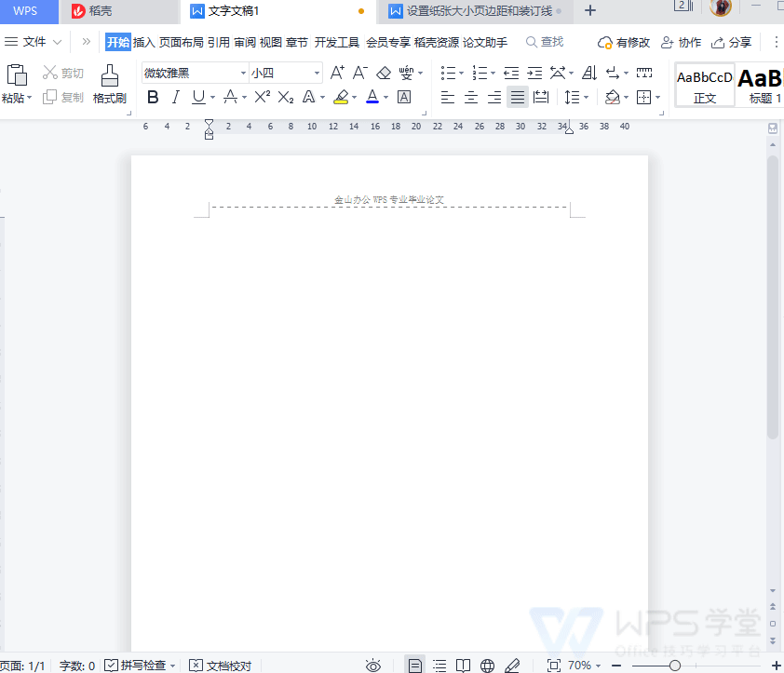Switch to the 插入 ribbon tab
The image size is (784, 673).
point(142,42)
